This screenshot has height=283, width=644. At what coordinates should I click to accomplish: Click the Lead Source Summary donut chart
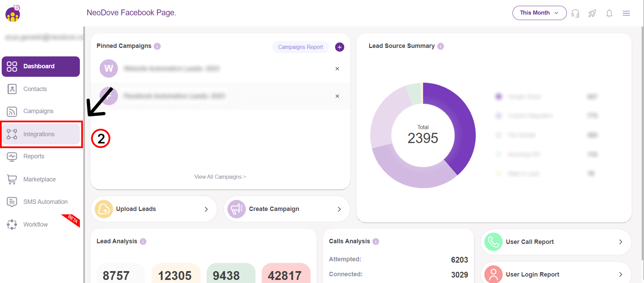point(422,135)
